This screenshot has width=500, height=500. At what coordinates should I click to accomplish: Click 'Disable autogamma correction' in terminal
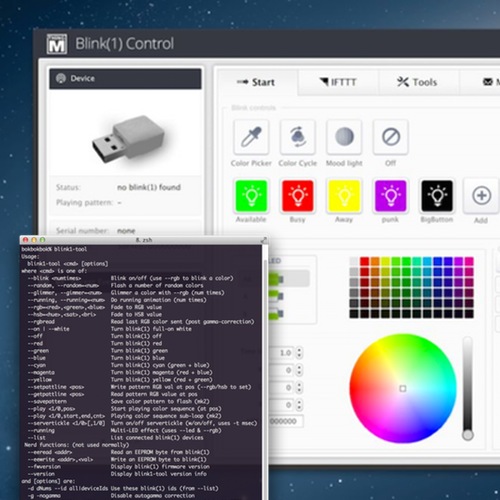[153, 496]
